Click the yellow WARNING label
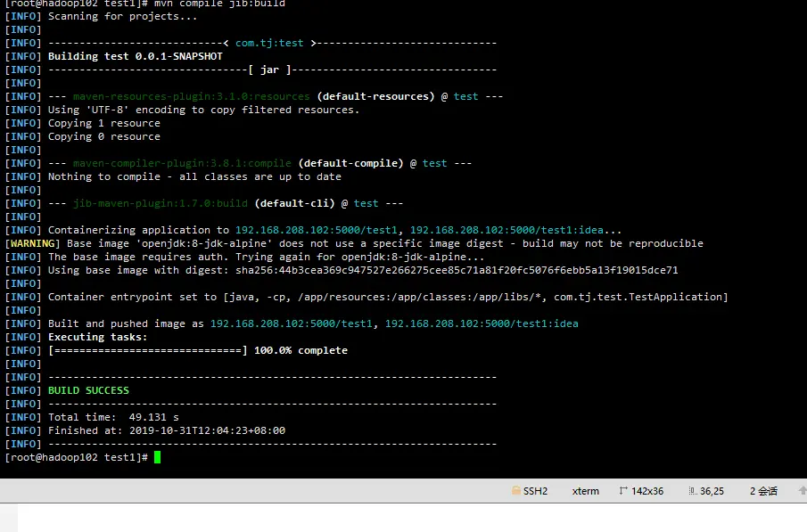The width and height of the screenshot is (807, 532). (32, 243)
